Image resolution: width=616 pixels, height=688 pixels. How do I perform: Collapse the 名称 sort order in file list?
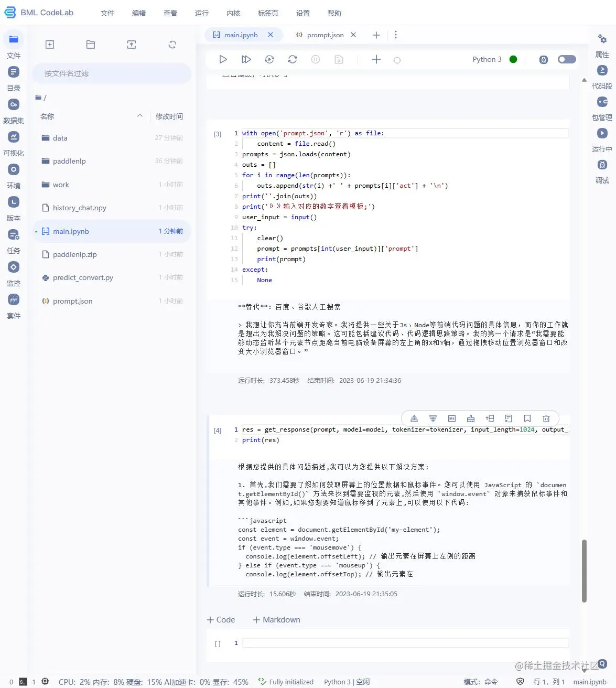pyautogui.click(x=139, y=115)
